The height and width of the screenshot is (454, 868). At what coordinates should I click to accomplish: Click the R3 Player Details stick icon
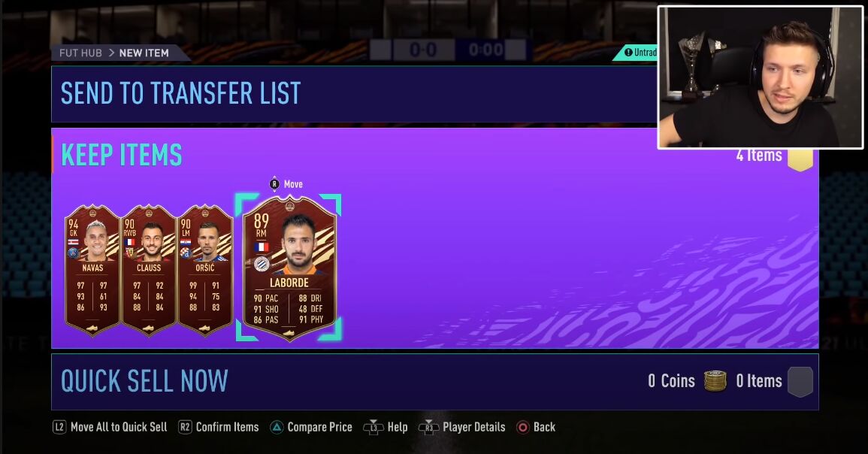pos(429,427)
